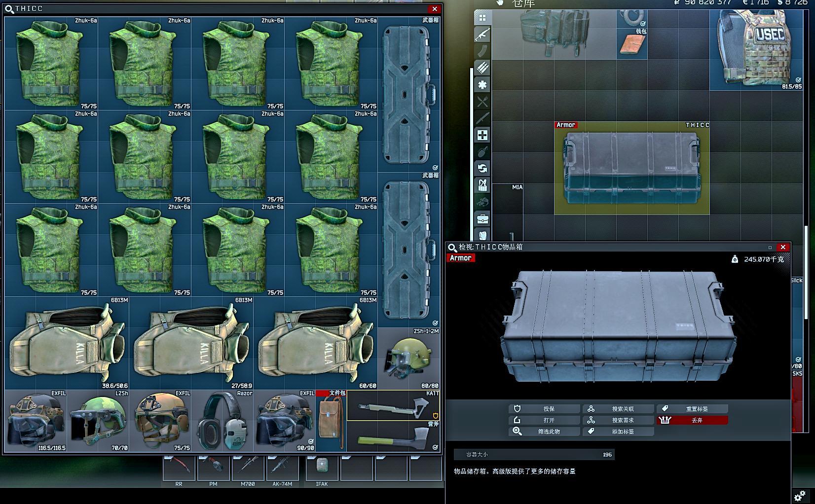Filter stash by ammunition rounds icon
The width and height of the screenshot is (815, 504).
(x=482, y=68)
